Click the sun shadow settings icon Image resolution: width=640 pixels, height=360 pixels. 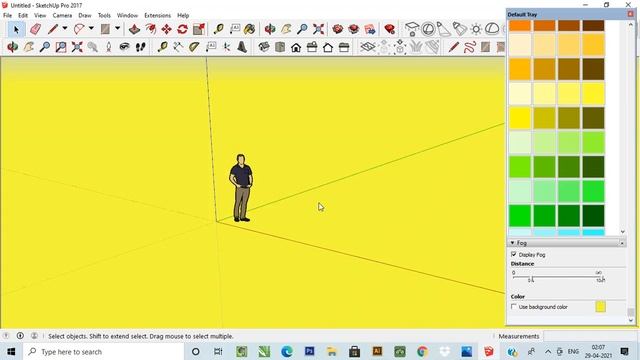click(476, 29)
